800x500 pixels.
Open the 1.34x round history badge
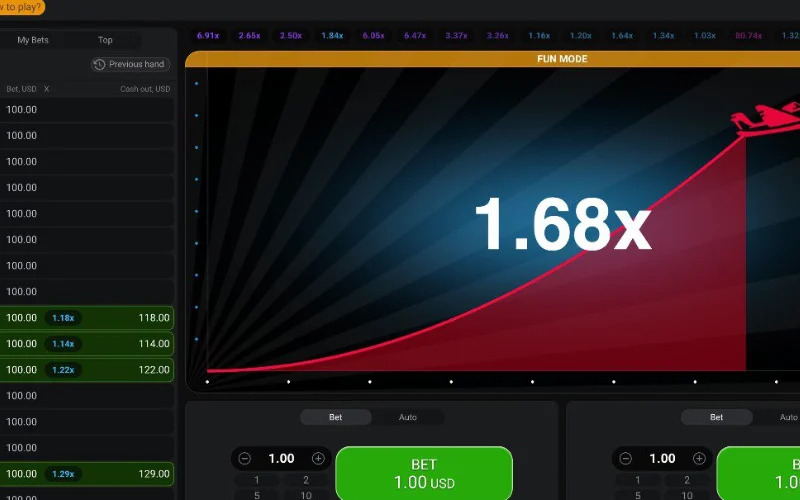point(663,36)
